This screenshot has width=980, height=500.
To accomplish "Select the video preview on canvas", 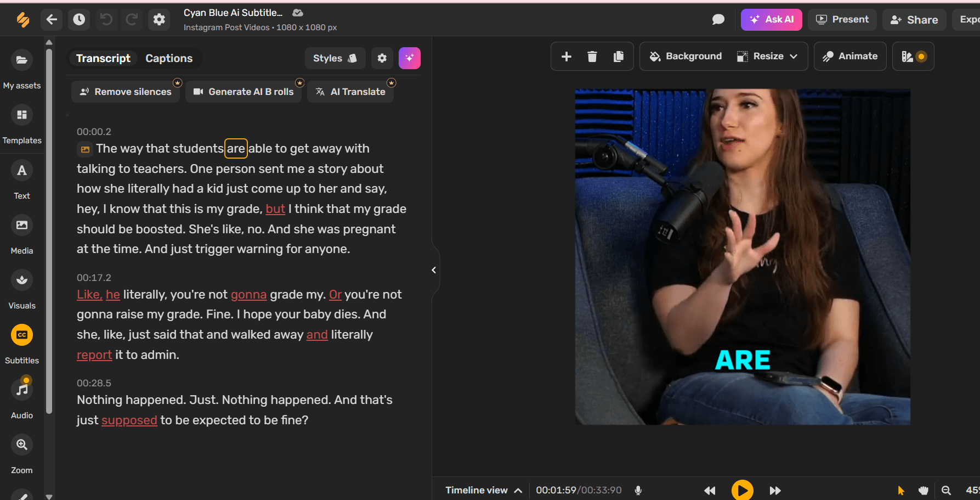I will [743, 257].
